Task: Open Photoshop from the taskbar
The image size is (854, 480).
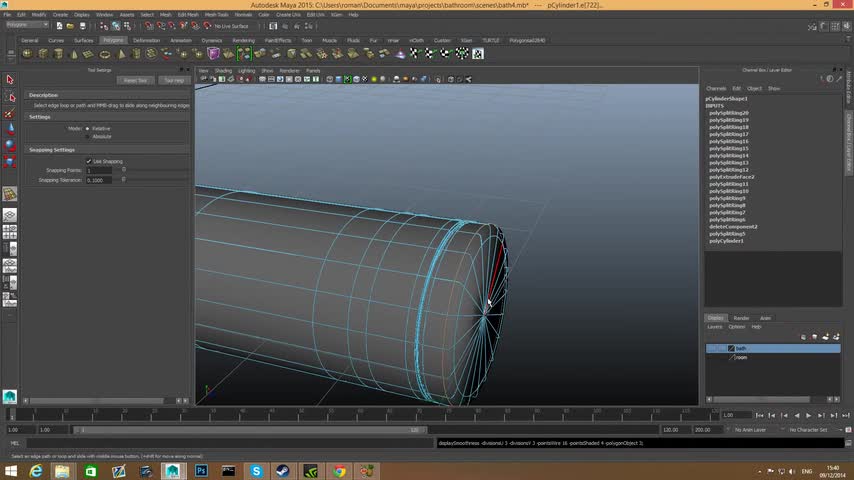Action: [201, 470]
